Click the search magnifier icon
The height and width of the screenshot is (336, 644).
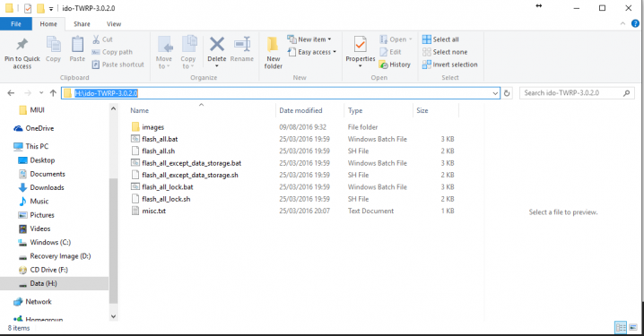point(626,93)
